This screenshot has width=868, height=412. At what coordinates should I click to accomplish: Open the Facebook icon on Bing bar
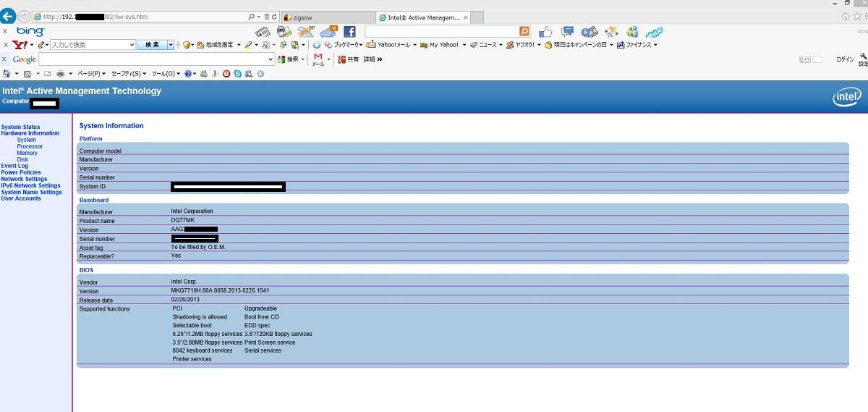tap(349, 31)
